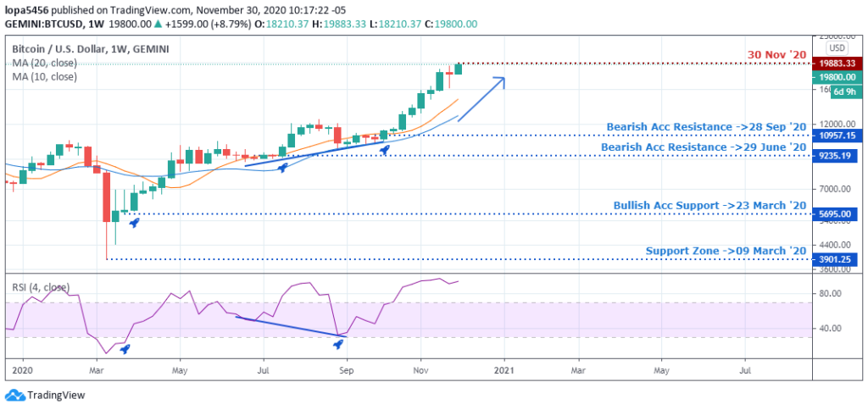Select the rocket icon below the March crash candle
This screenshot has height=410, width=868.
point(134,221)
